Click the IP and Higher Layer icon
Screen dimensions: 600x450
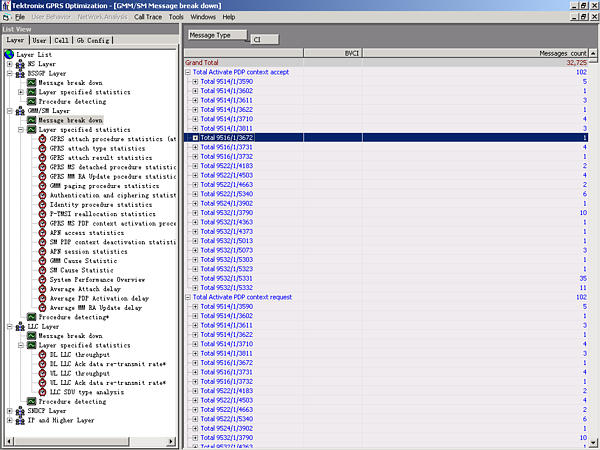click(x=20, y=421)
